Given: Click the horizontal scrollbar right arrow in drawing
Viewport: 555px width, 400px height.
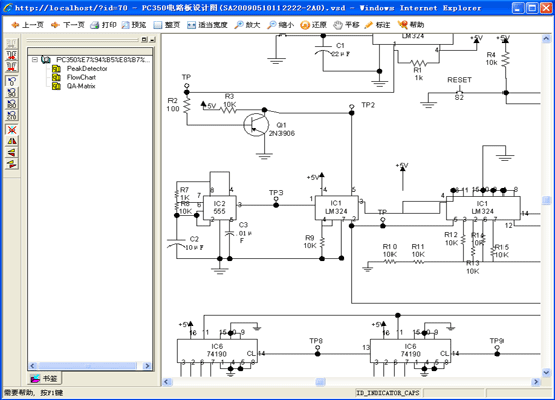Looking at the screenshot, I should (x=536, y=382).
